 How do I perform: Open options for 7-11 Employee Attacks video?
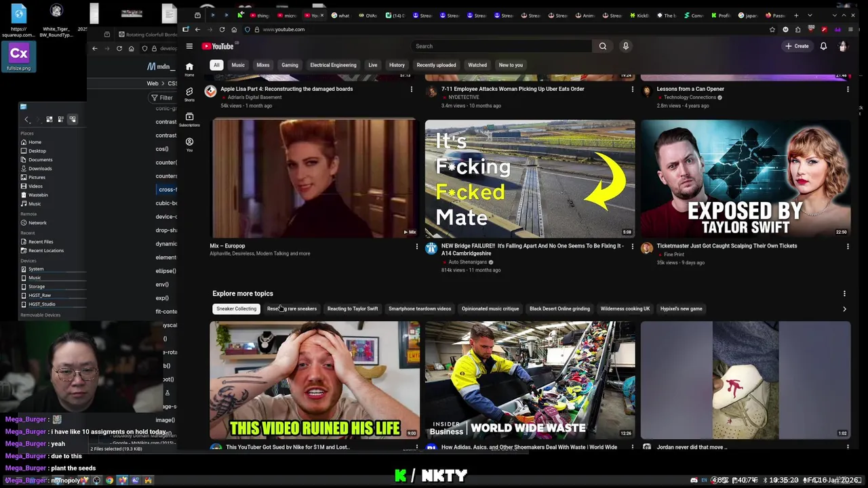(x=633, y=89)
